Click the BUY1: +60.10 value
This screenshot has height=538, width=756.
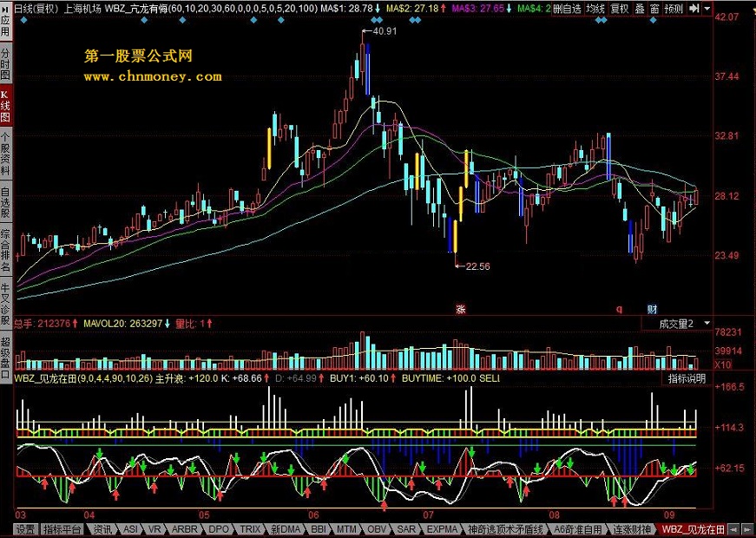pos(359,379)
